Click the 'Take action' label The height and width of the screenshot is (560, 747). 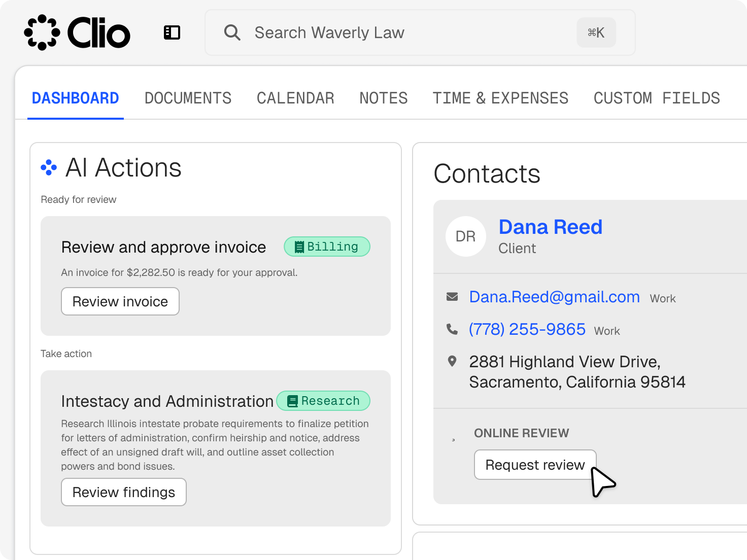(66, 354)
